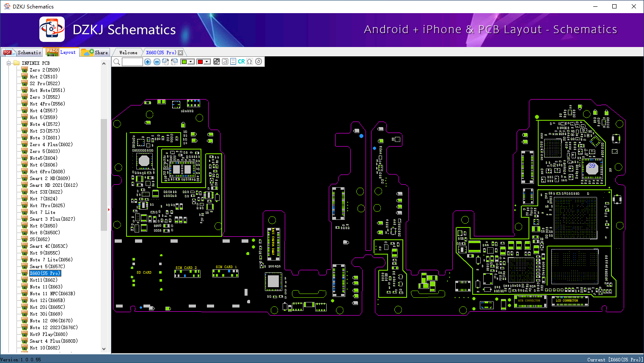Select Smart 5(X657C) tree item
Image resolution: width=644 pixels, height=363 pixels.
coord(47,266)
